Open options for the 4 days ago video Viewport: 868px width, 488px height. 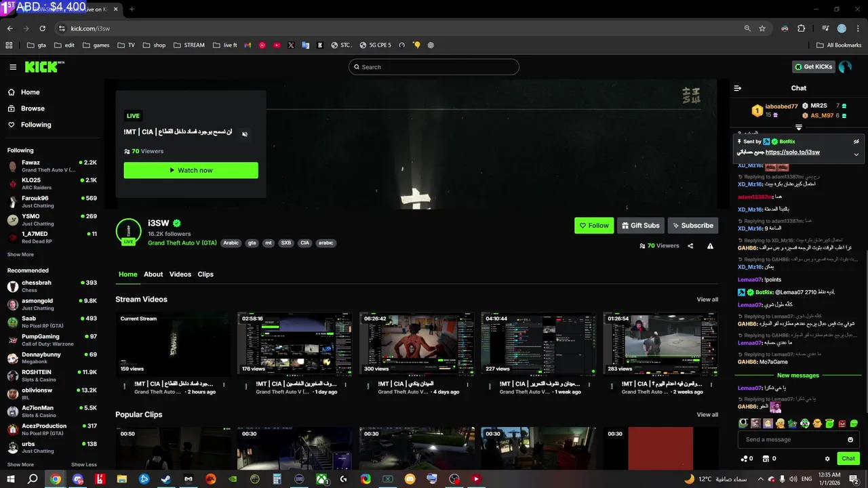click(467, 384)
